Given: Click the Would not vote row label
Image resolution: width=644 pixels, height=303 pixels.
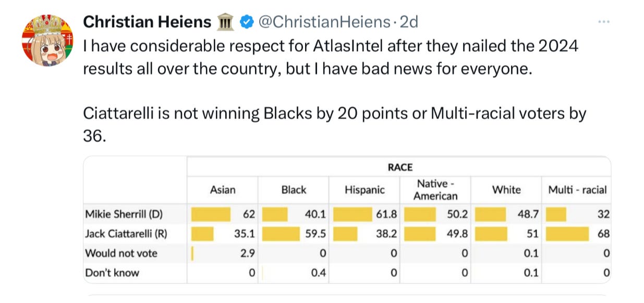Looking at the screenshot, I should point(121,253).
